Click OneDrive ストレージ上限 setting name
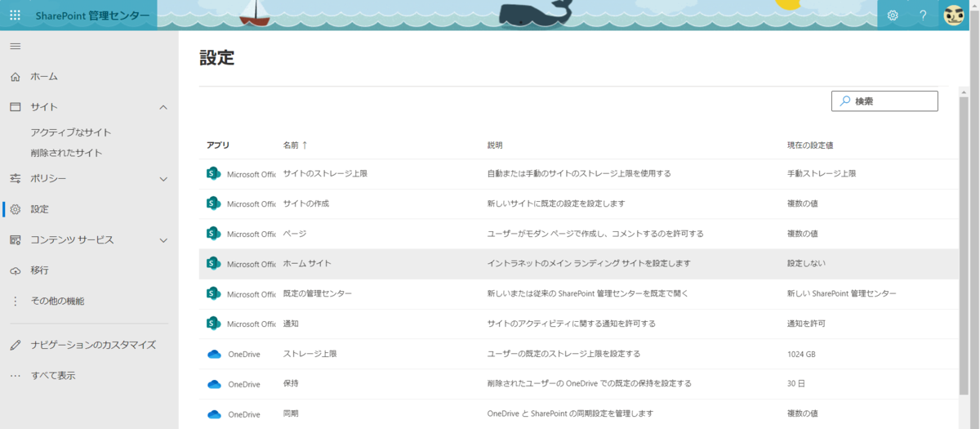This screenshot has height=429, width=980. point(310,354)
